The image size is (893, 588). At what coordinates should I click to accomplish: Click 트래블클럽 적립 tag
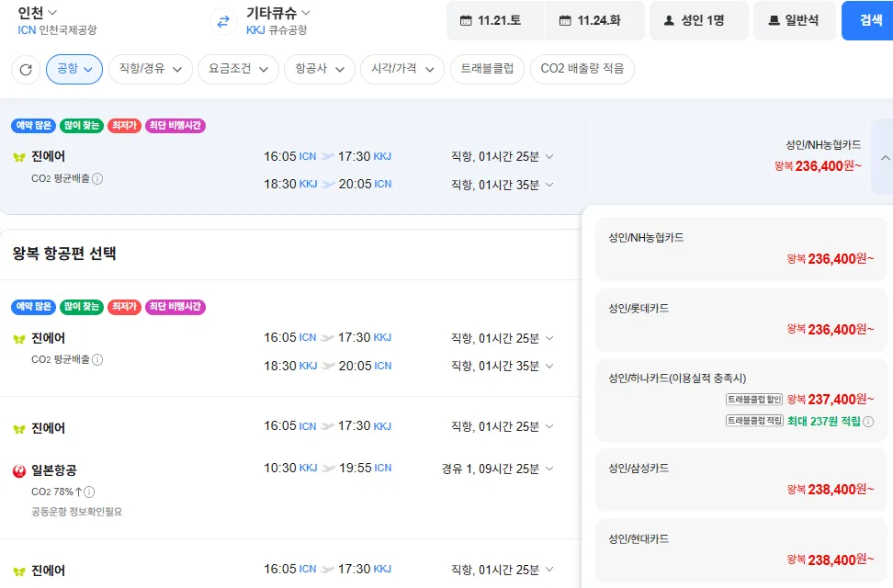754,421
